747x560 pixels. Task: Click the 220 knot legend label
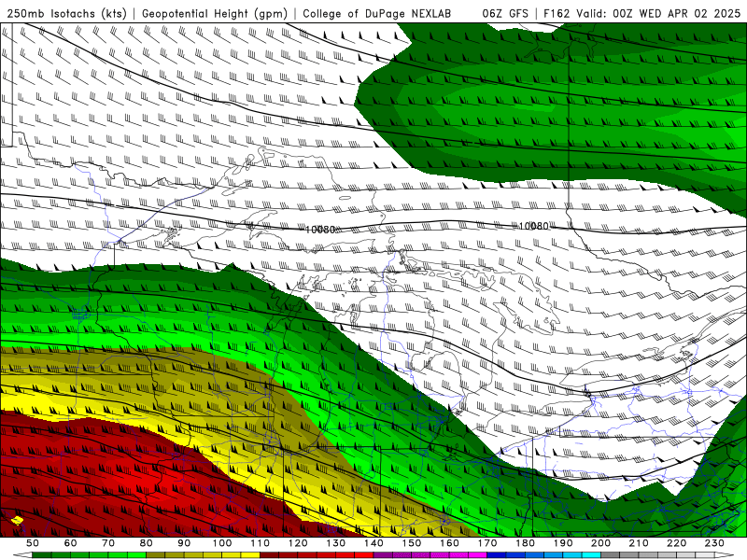tap(676, 543)
